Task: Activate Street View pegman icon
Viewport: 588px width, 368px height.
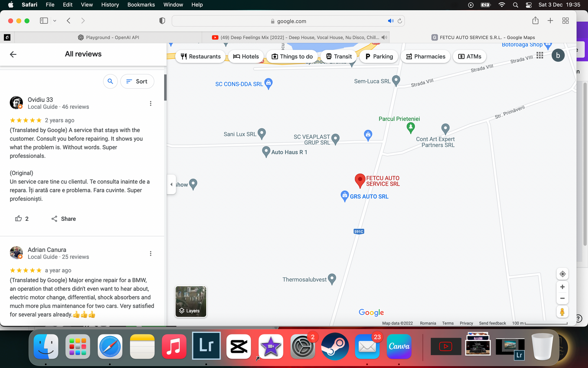Action: [x=562, y=312]
